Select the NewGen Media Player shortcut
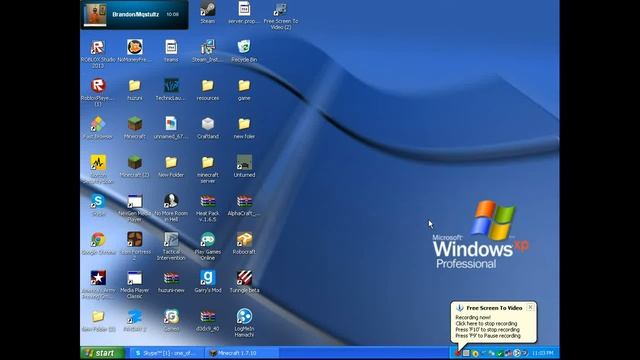The width and height of the screenshot is (640, 360). (x=134, y=208)
